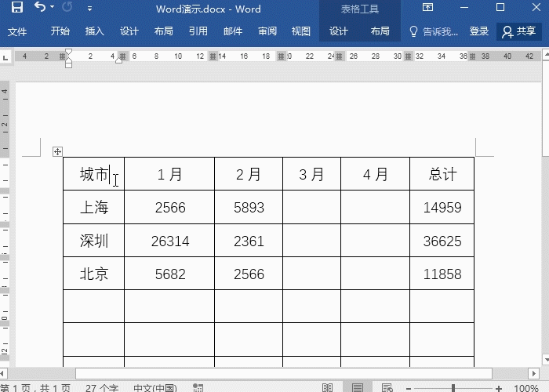The image size is (549, 392).
Task: Click the cell containing 2361
Action: (249, 241)
